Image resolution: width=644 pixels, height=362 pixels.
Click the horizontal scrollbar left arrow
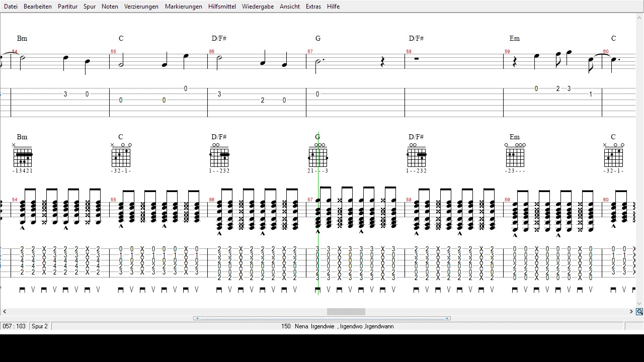[5, 312]
